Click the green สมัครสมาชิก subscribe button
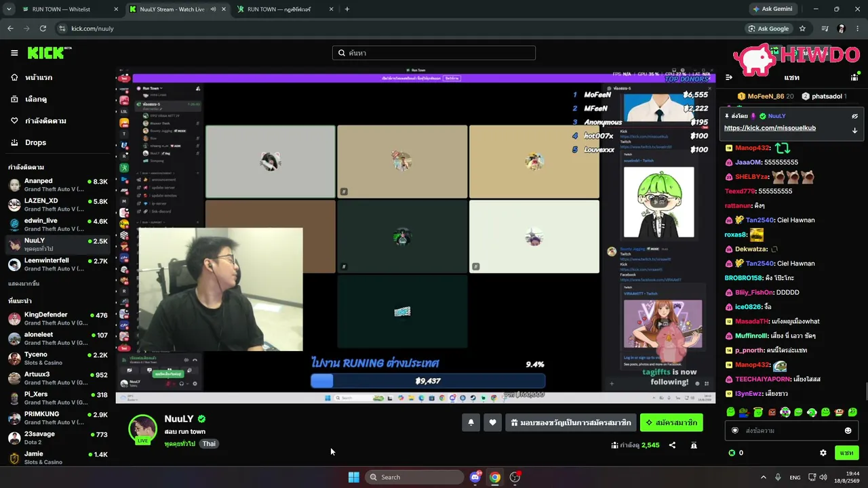This screenshot has height=488, width=868. (671, 422)
